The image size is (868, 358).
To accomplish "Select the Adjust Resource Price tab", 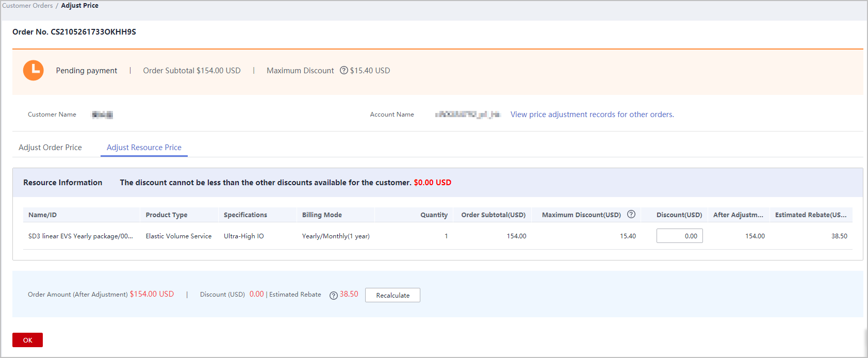I will (144, 148).
